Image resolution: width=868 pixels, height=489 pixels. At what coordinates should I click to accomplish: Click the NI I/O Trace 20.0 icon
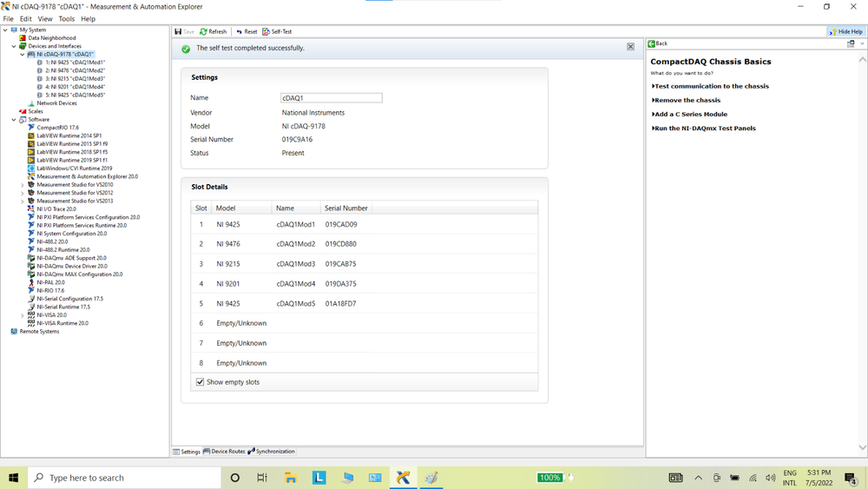point(31,209)
